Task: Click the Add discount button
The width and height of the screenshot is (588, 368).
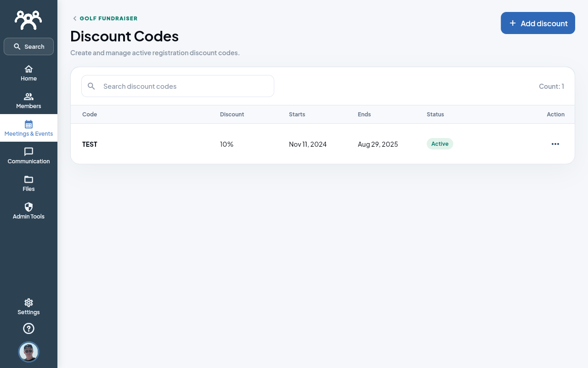Action: pyautogui.click(x=538, y=23)
